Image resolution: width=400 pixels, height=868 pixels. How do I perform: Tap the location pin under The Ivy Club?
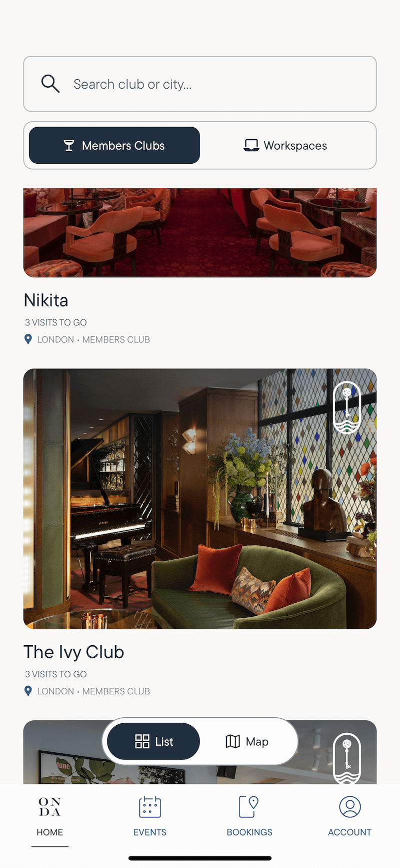(28, 691)
